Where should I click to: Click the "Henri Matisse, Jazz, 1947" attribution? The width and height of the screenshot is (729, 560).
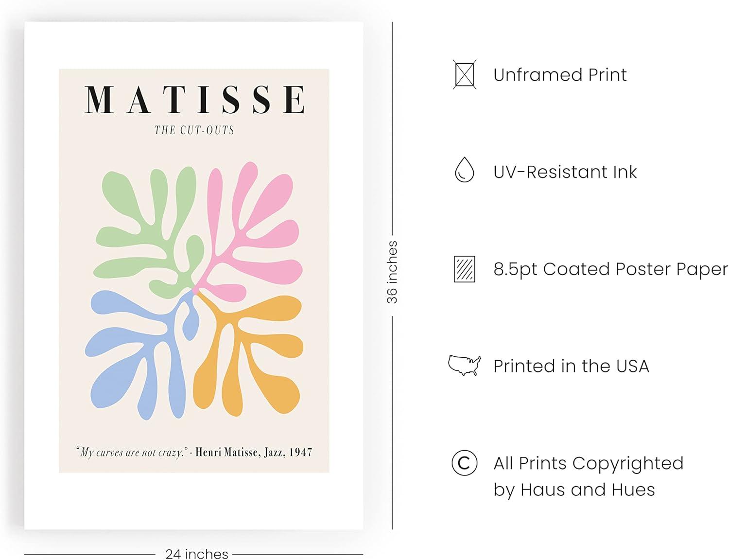click(x=254, y=453)
